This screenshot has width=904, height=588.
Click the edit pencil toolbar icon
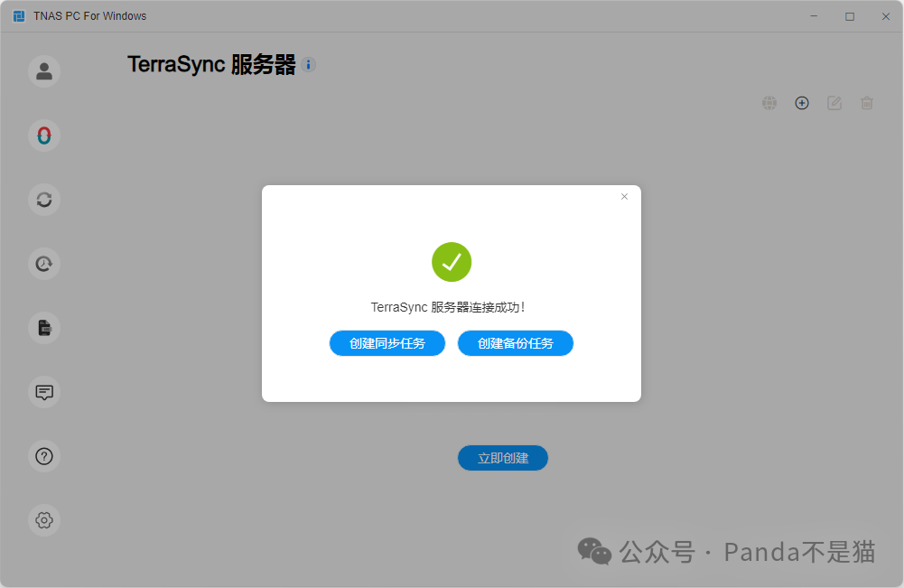pos(834,103)
